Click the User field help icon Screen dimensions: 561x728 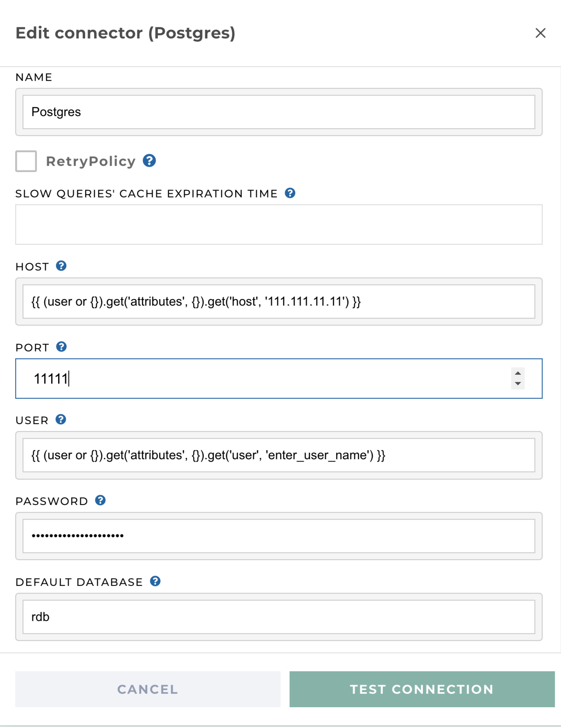click(61, 420)
